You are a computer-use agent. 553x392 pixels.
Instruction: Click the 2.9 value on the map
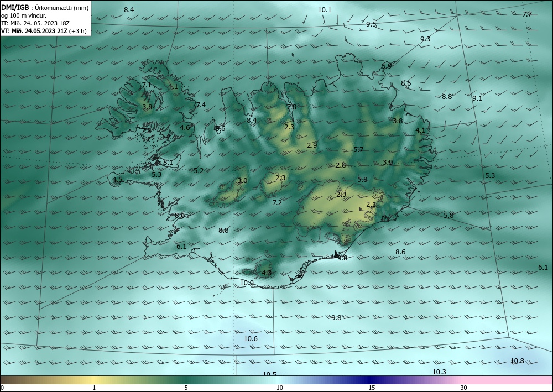coord(312,145)
